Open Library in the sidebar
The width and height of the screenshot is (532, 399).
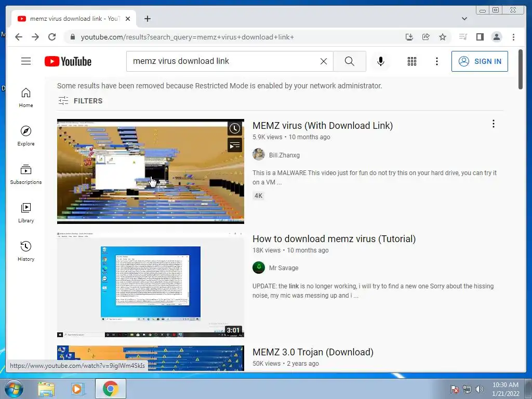click(x=26, y=212)
